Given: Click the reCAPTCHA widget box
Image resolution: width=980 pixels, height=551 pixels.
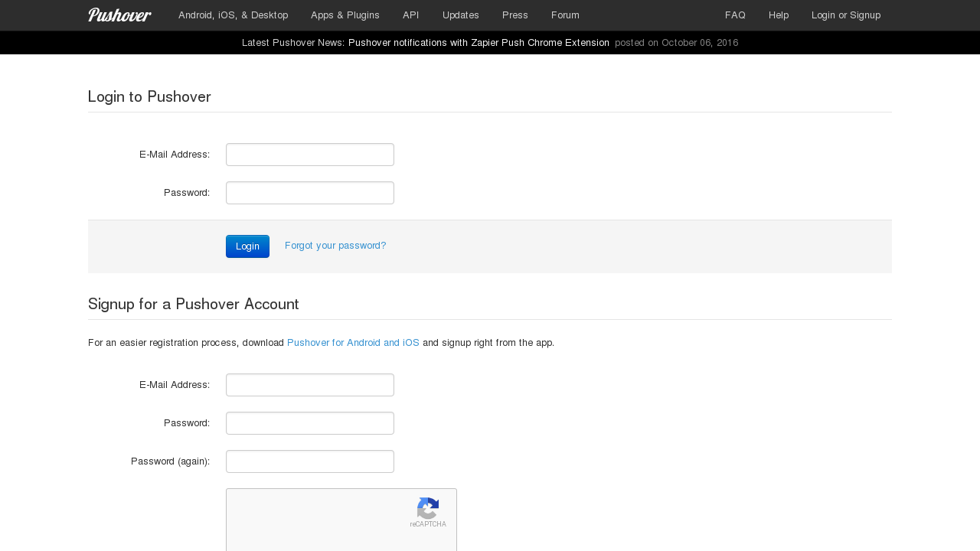Looking at the screenshot, I should click(341, 520).
